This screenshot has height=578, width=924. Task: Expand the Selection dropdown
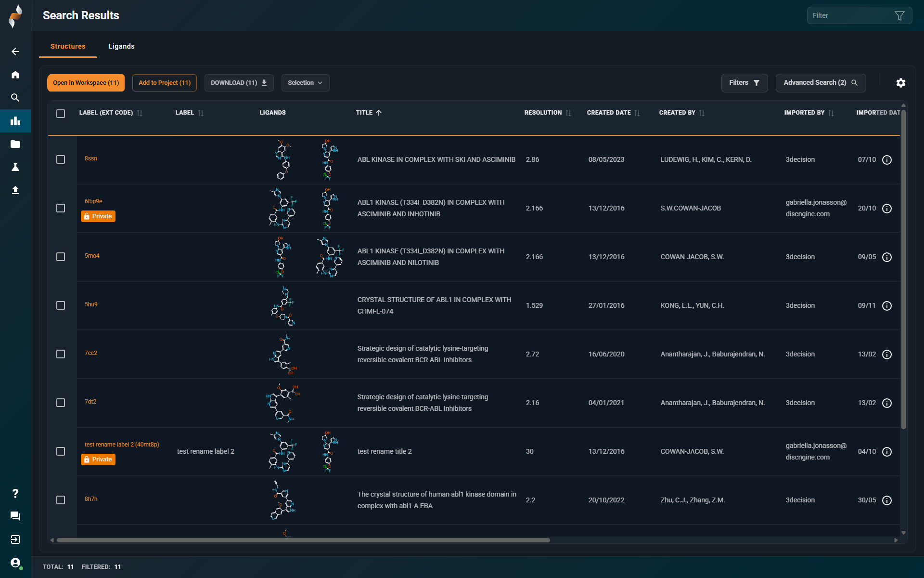click(x=305, y=83)
